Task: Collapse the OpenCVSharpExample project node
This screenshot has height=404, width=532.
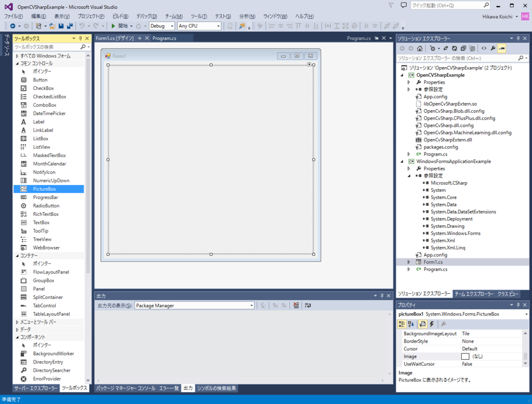Action: 402,75
